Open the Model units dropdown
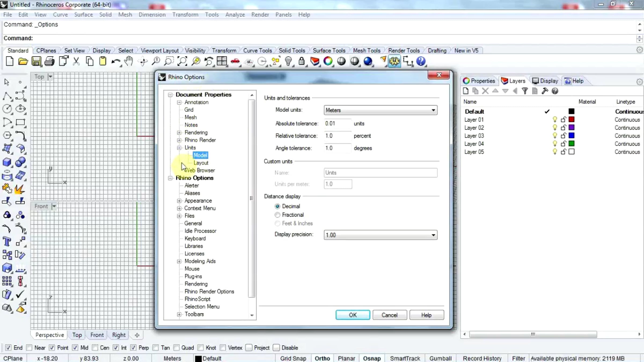Image resolution: width=644 pixels, height=362 pixels. coord(380,110)
